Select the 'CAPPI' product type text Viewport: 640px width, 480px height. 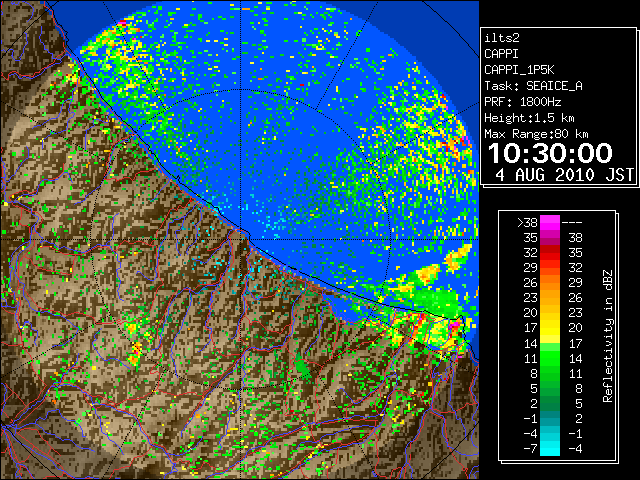501,54
